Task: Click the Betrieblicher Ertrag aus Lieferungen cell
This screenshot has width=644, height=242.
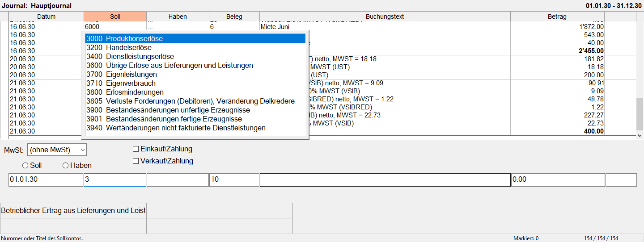Action: pyautogui.click(x=73, y=210)
